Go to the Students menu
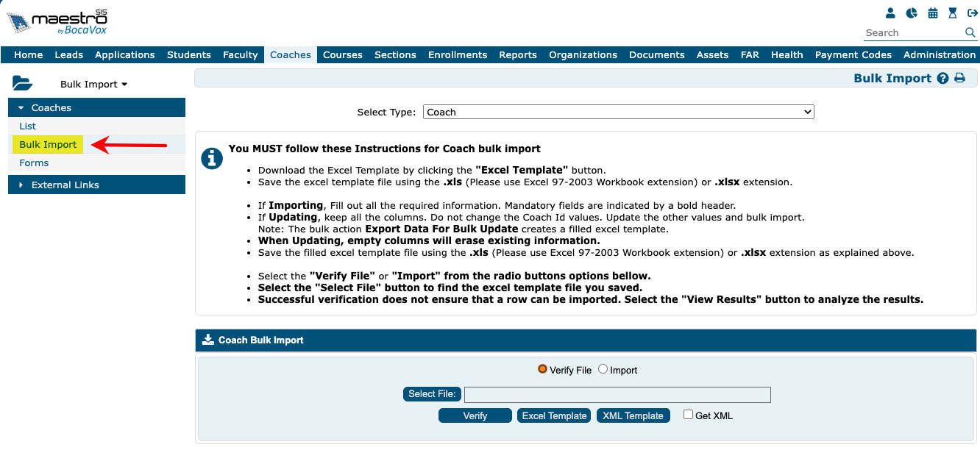 pos(188,54)
